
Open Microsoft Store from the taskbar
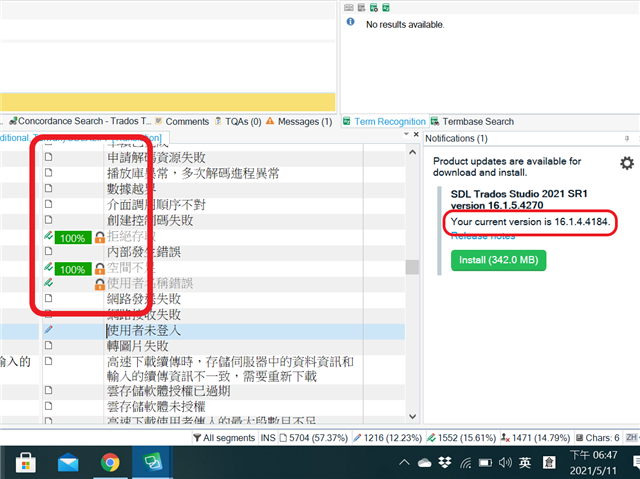tap(26, 463)
